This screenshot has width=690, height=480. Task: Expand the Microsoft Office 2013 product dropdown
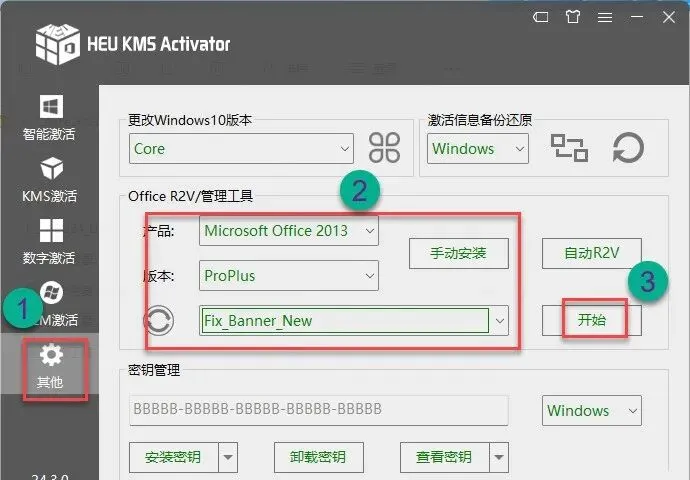(289, 231)
